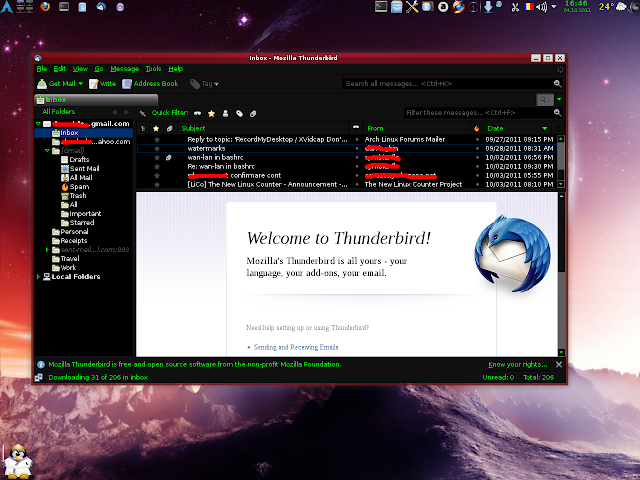
Task: Open the tab bar search options button
Action: click(544, 100)
